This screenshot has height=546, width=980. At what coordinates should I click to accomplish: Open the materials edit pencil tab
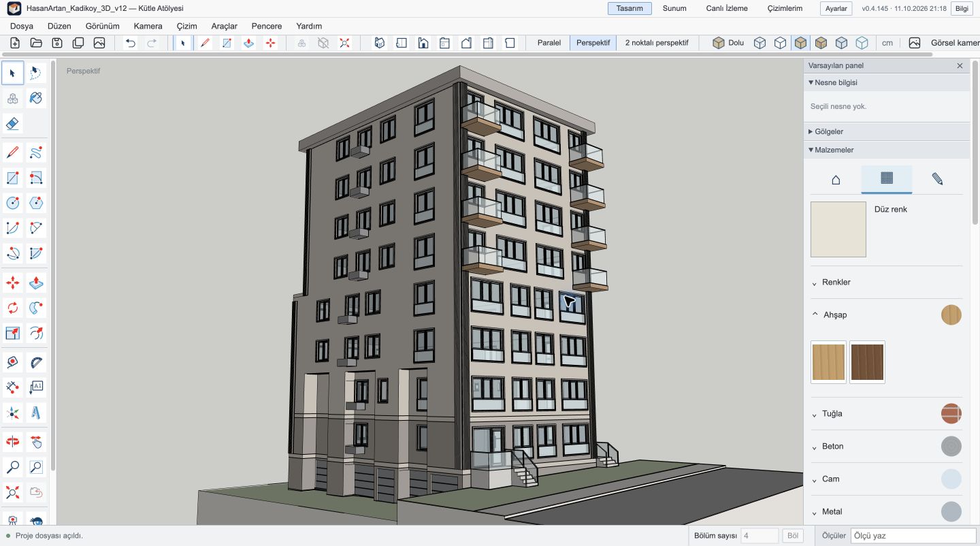coord(937,179)
